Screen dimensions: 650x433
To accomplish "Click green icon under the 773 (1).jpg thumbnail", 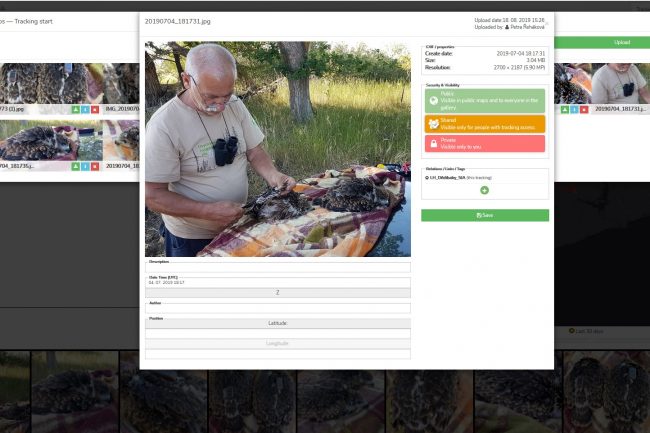I will click(75, 109).
